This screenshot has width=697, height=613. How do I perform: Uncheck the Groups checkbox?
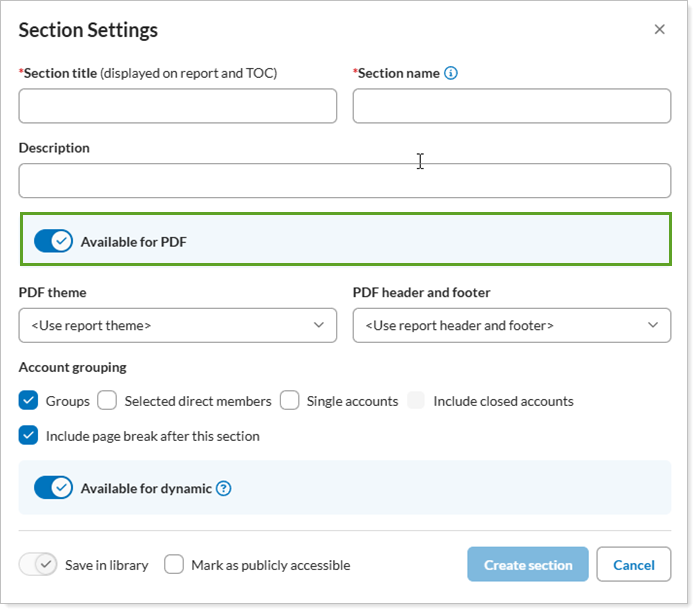[x=28, y=400]
